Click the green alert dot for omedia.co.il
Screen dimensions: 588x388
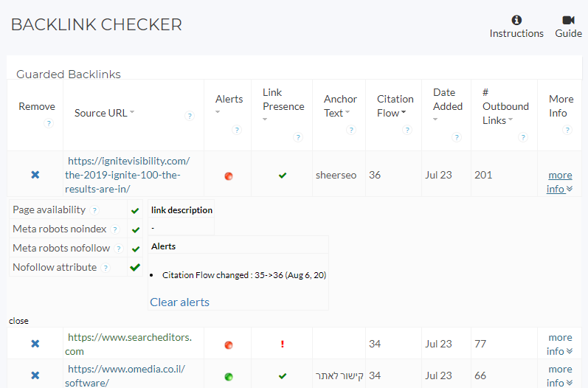click(x=229, y=376)
